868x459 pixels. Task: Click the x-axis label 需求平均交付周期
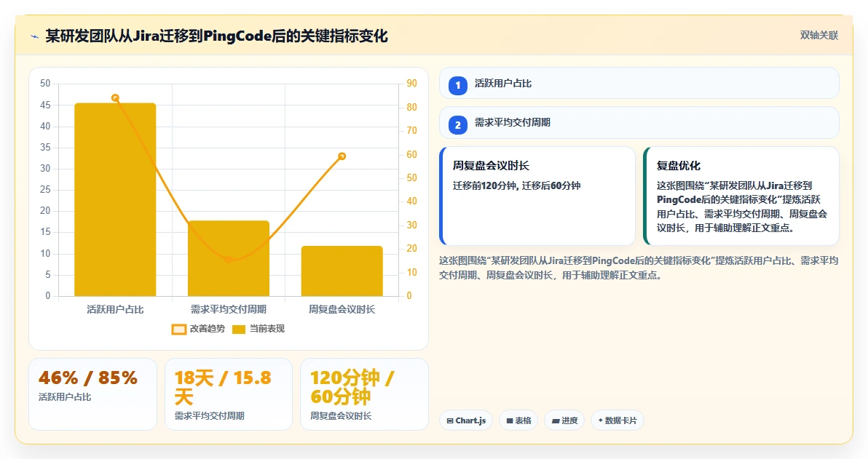point(229,310)
